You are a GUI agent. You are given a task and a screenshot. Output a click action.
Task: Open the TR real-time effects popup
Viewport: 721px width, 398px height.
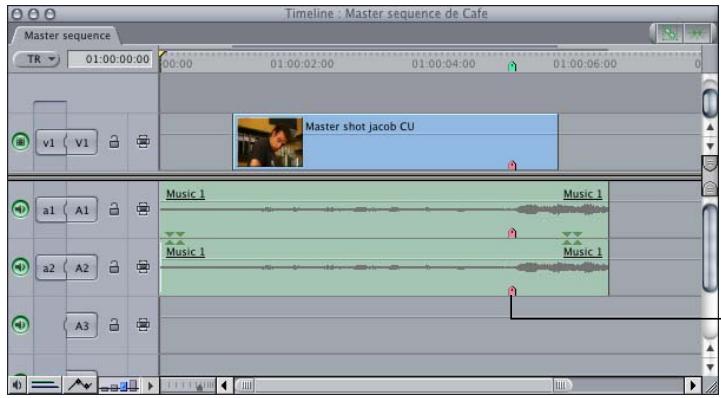[x=36, y=59]
